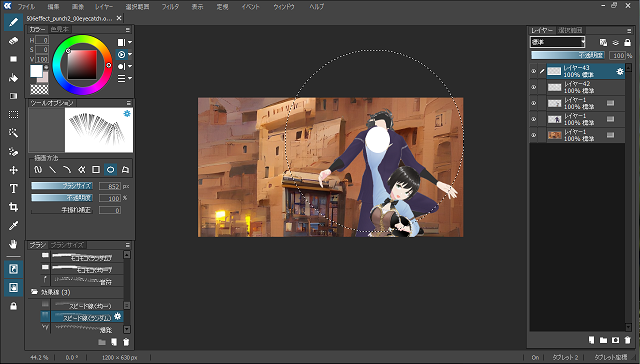Delete brush with brush panel trash icon
This screenshot has width=640, height=364.
[126, 342]
